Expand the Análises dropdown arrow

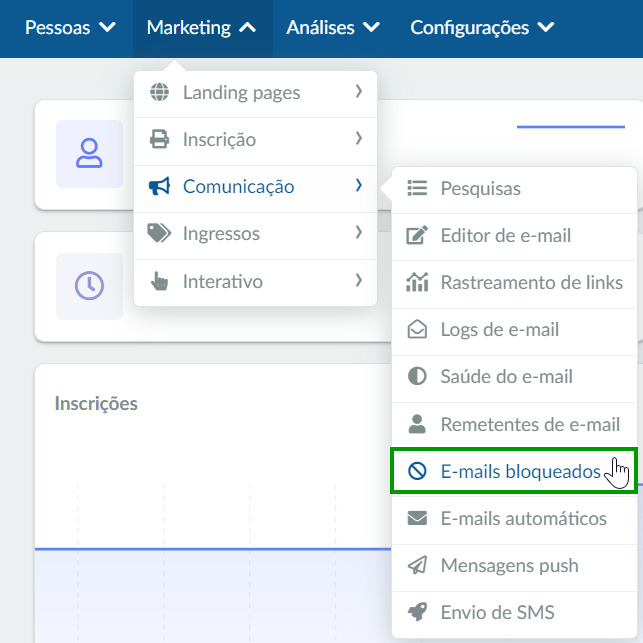pyautogui.click(x=372, y=27)
